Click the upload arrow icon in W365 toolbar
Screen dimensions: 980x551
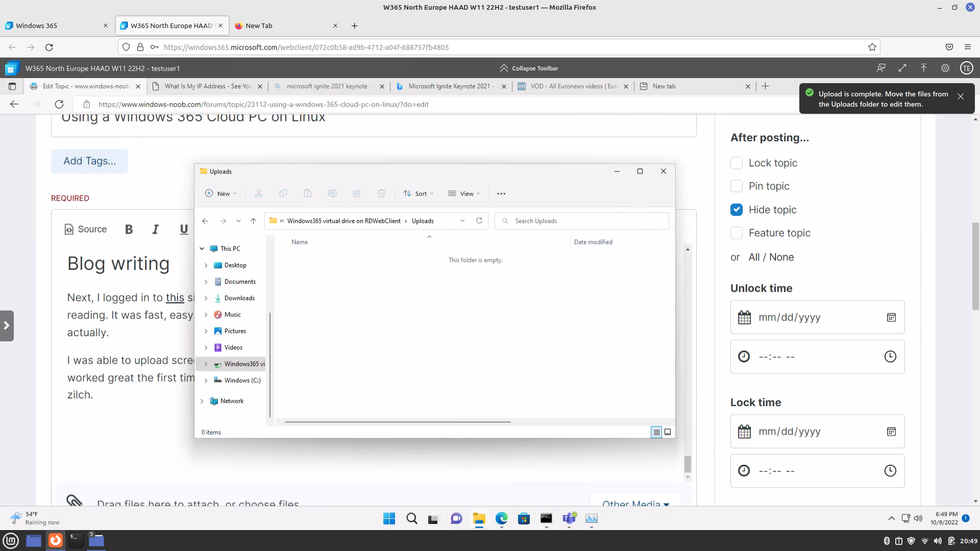click(x=923, y=68)
